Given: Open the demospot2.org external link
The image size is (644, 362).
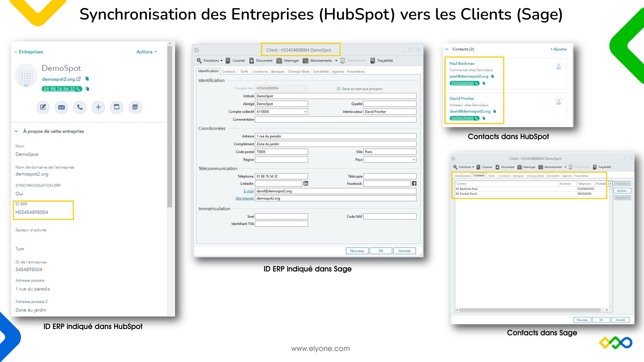Looking at the screenshot, I should point(79,79).
